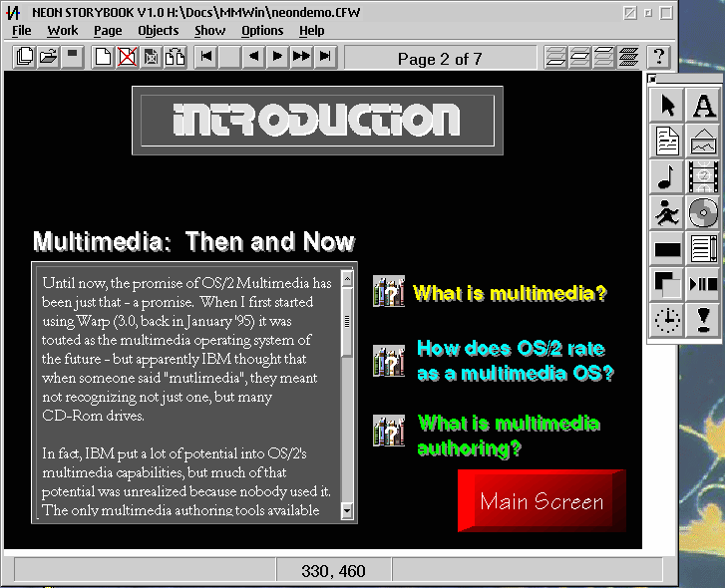
Task: Click the Neon Storybook title bar system icon
Action: tap(13, 13)
